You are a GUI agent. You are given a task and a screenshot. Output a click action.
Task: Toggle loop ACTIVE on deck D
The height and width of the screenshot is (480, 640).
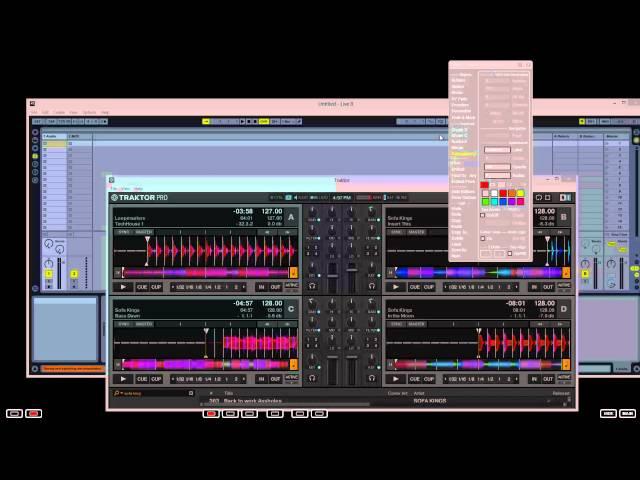click(564, 377)
